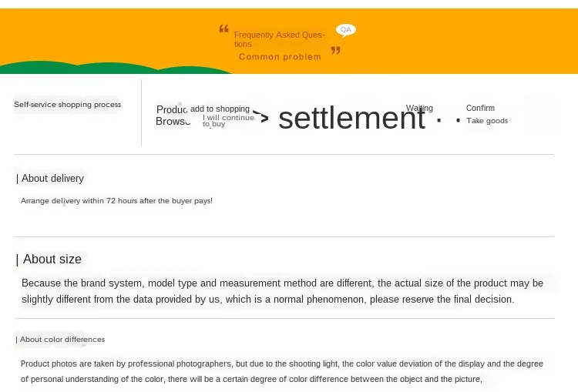Click the I will continue to buy text
This screenshot has height=392, width=578.
point(227,120)
